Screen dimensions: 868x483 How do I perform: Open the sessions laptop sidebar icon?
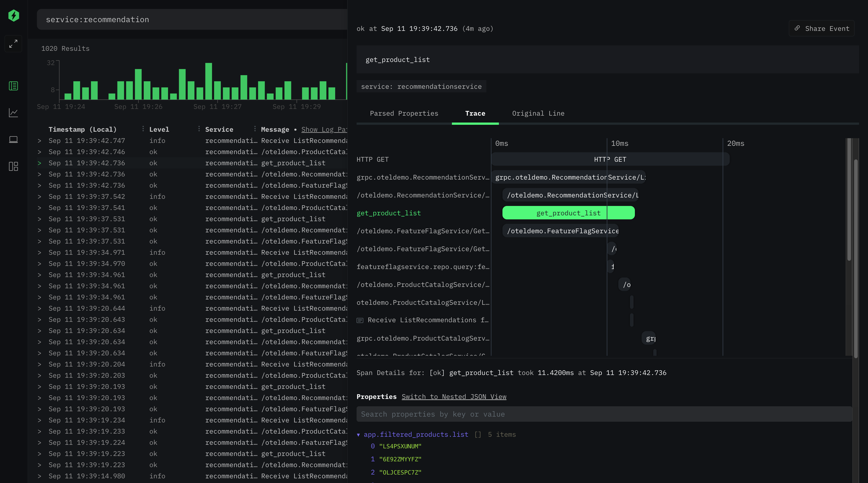click(x=13, y=140)
